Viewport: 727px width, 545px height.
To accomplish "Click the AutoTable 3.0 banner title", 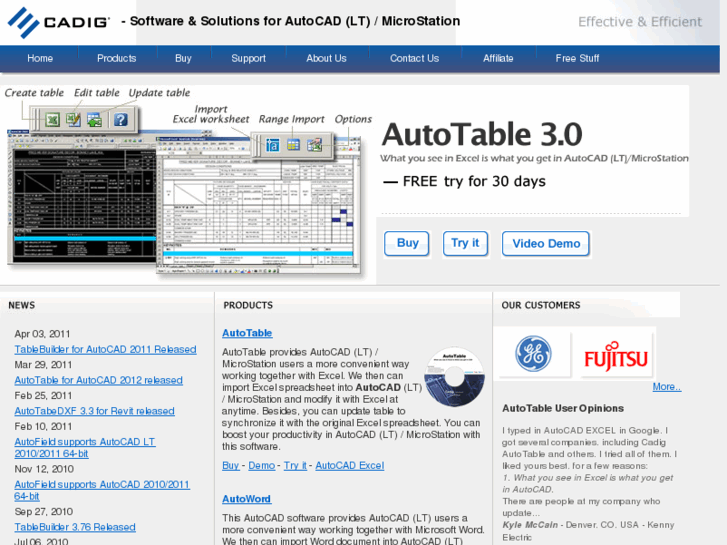I will click(x=482, y=135).
